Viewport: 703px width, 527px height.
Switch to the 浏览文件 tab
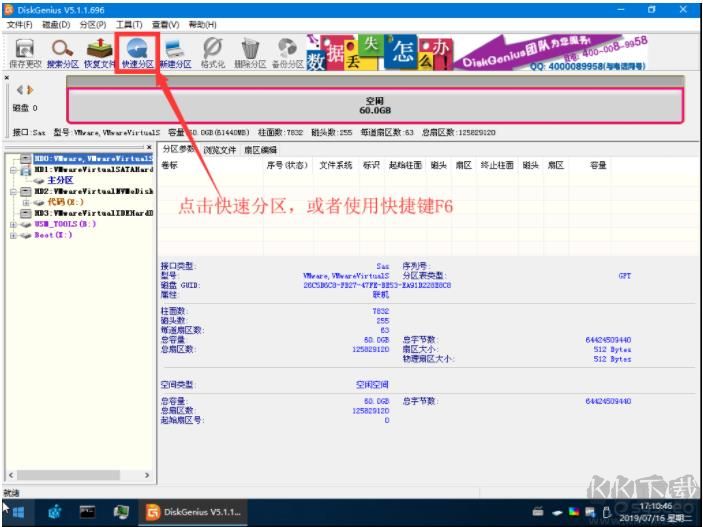(219, 150)
